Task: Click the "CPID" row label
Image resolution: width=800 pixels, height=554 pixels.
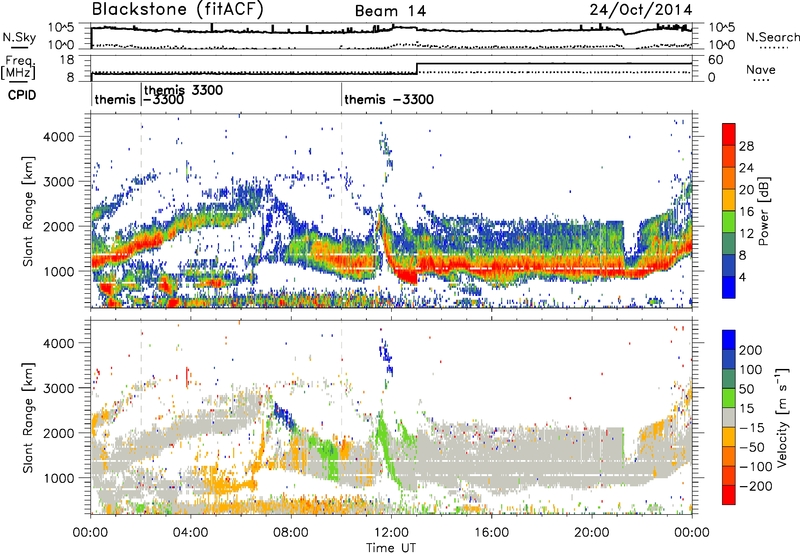Action: [x=22, y=95]
